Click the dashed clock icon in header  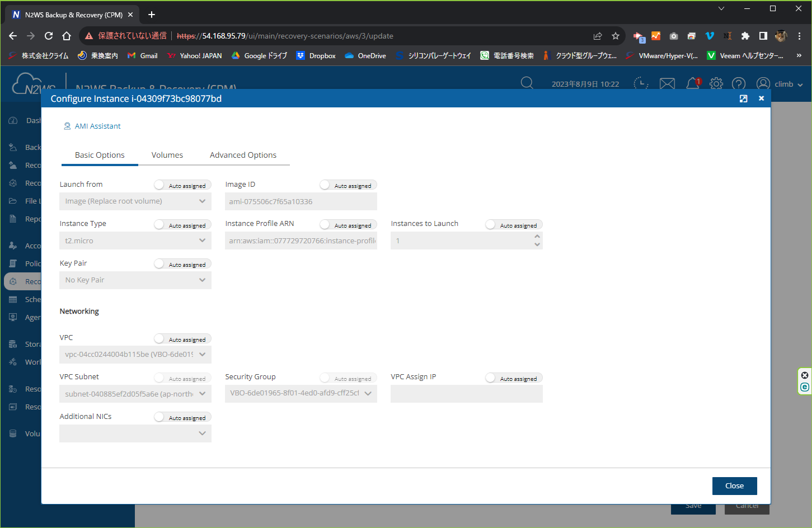coord(641,84)
